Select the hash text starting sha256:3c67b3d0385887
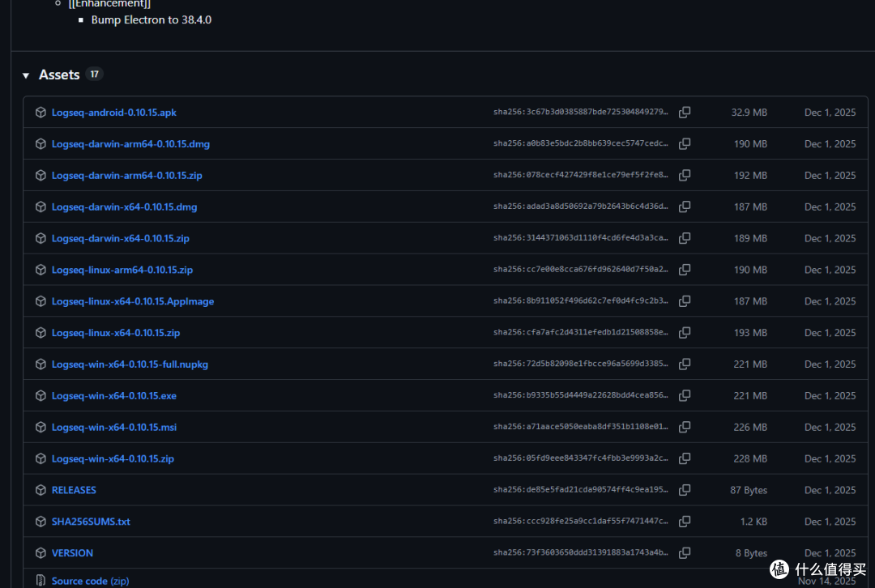Image resolution: width=875 pixels, height=588 pixels. [580, 112]
